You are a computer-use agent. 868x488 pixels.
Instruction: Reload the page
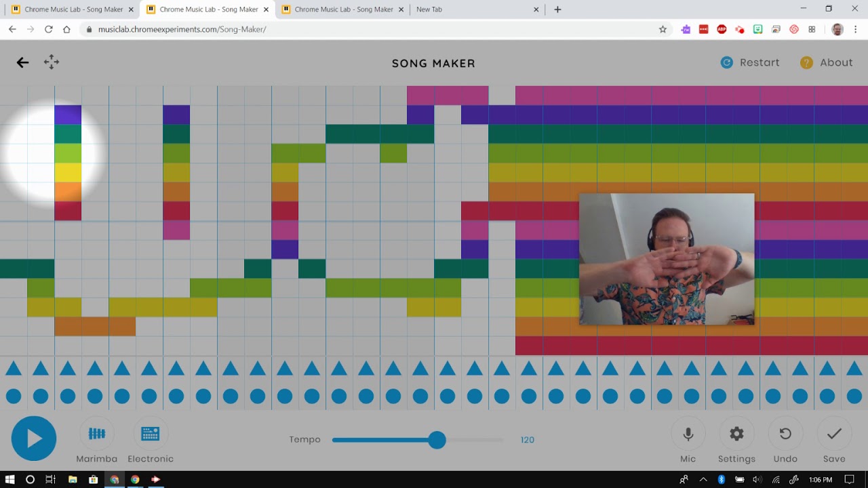(x=48, y=29)
